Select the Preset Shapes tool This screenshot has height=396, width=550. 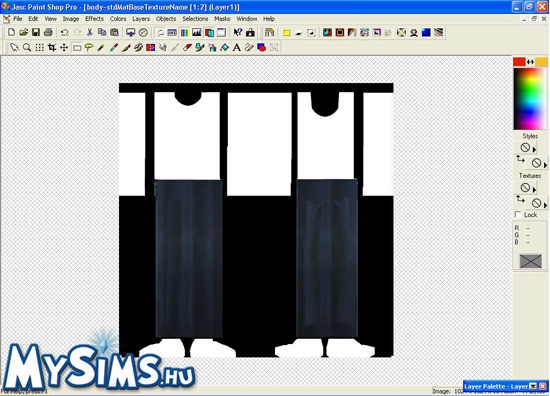point(262,47)
